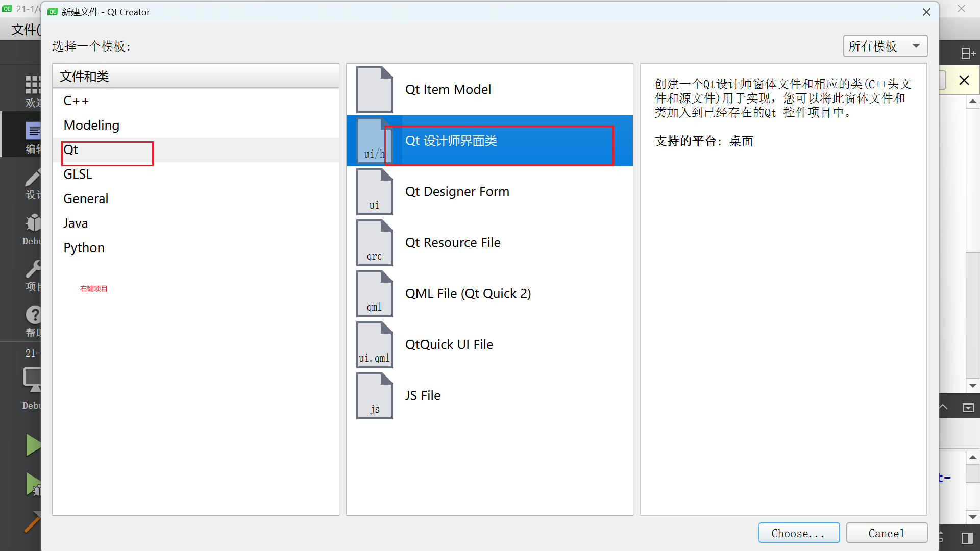Viewport: 980px width, 551px height.
Task: Open the output pane view dropdown arrow
Action: pos(967,407)
